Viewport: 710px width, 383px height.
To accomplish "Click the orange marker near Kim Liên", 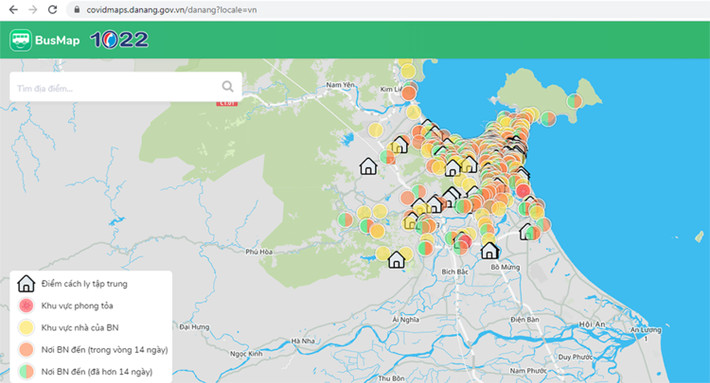I will 408,93.
